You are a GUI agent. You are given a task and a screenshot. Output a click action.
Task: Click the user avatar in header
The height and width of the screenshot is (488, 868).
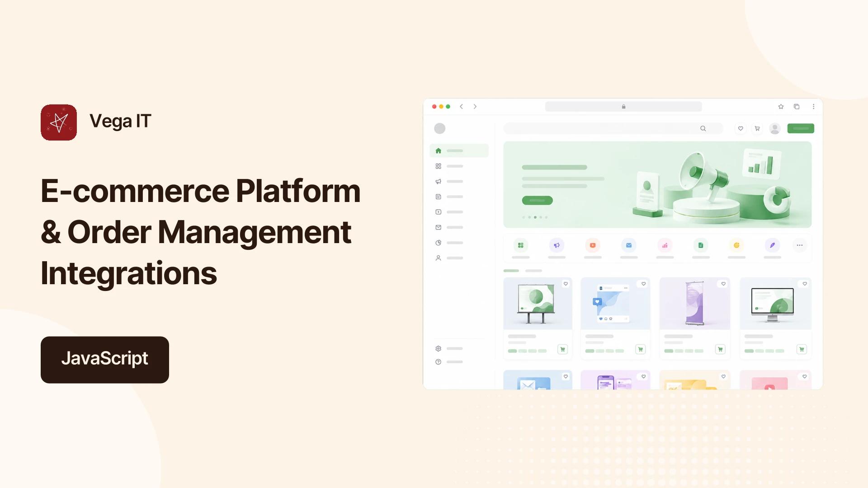(x=775, y=128)
